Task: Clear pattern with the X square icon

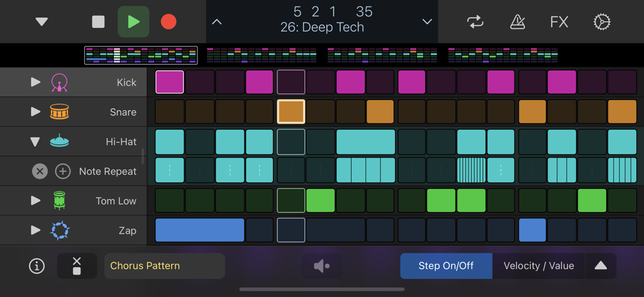Action: pyautogui.click(x=77, y=266)
